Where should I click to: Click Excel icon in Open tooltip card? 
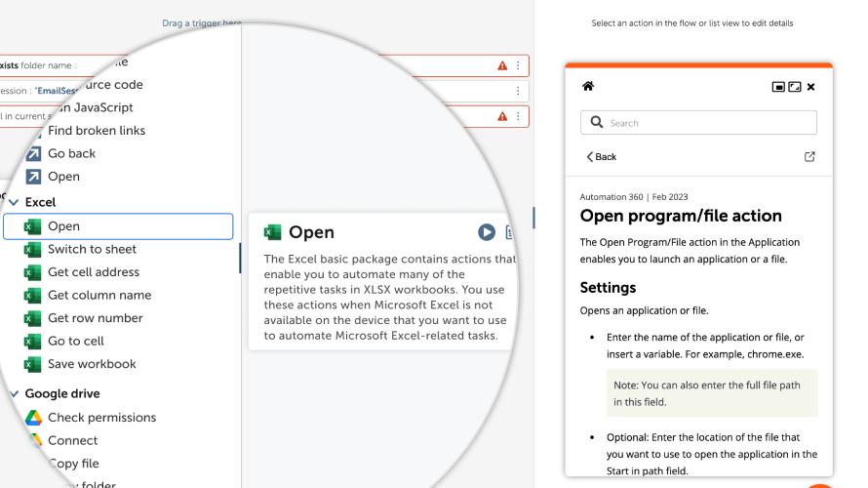point(272,232)
